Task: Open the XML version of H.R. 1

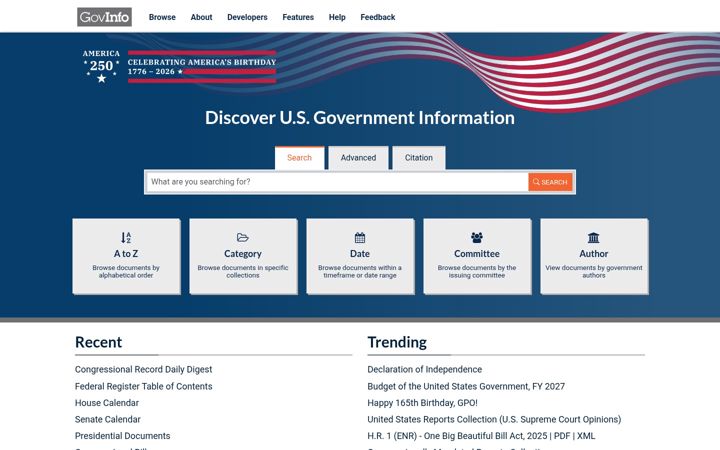Action: coord(585,436)
